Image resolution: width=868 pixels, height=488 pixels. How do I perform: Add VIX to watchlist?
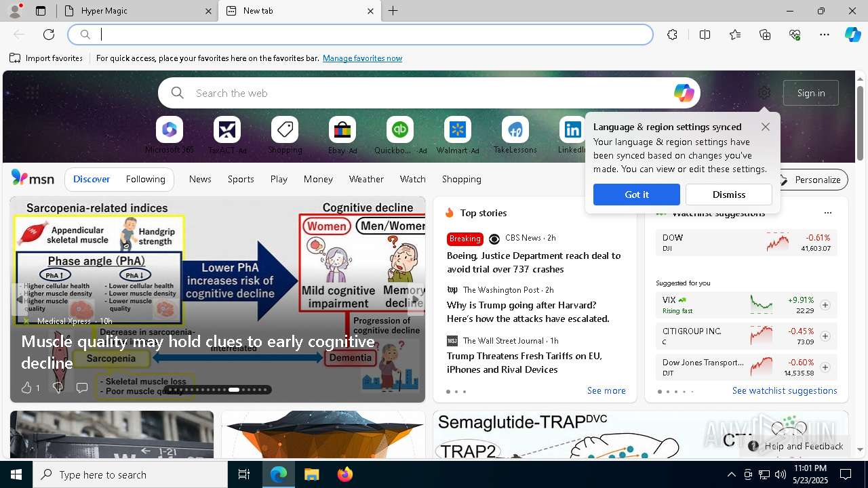(825, 305)
